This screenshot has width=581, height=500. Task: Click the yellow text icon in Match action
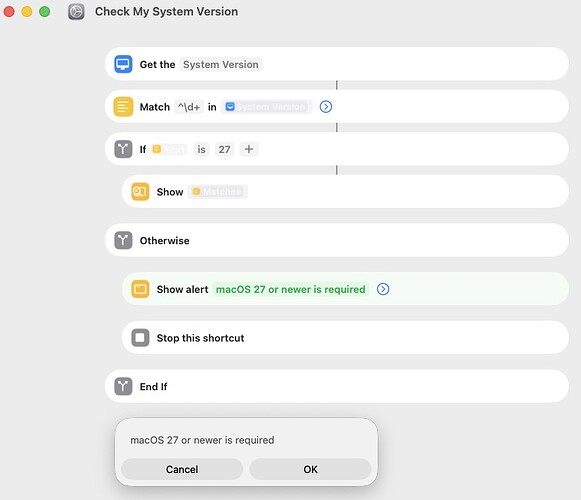tap(123, 107)
